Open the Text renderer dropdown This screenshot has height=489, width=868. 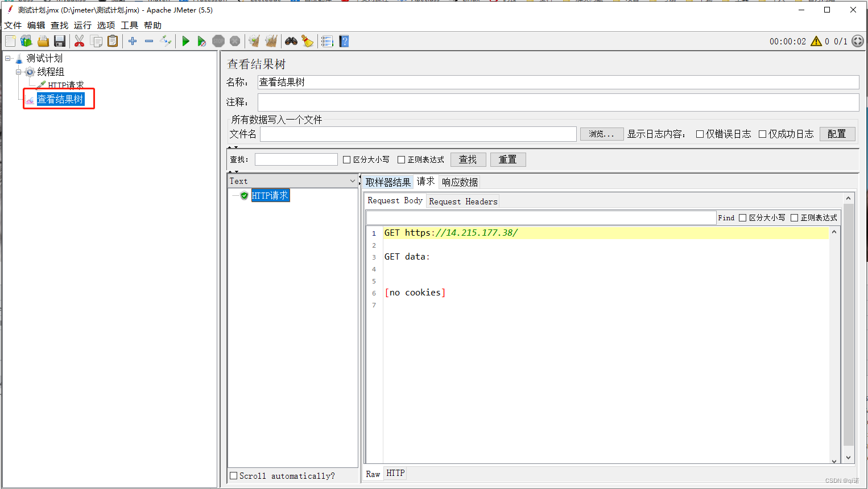292,181
